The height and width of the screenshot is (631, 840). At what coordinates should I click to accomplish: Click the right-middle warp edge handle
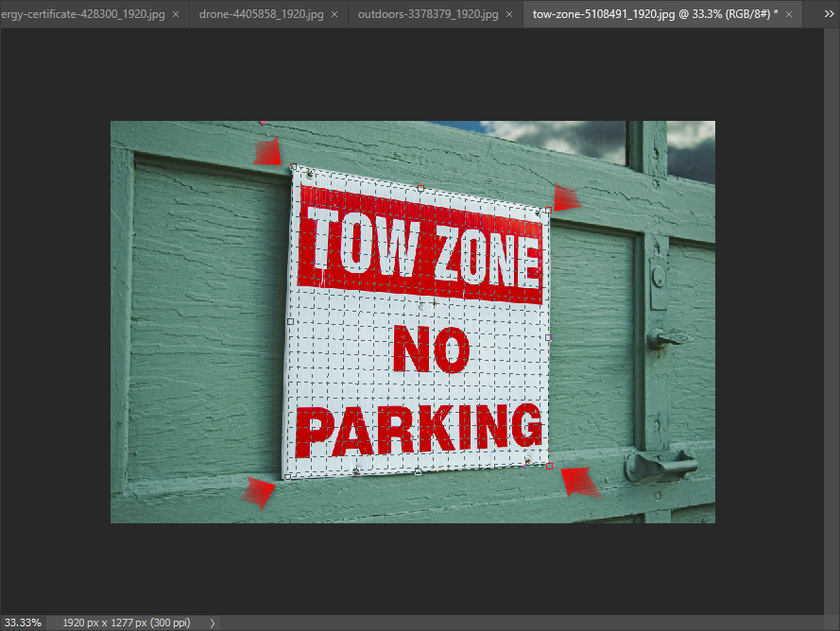(548, 337)
